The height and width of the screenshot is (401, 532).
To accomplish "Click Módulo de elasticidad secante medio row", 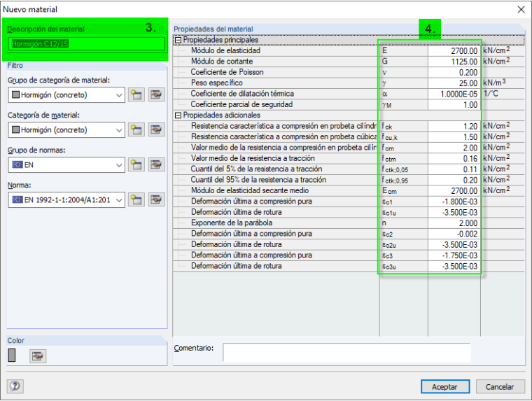I will (250, 190).
